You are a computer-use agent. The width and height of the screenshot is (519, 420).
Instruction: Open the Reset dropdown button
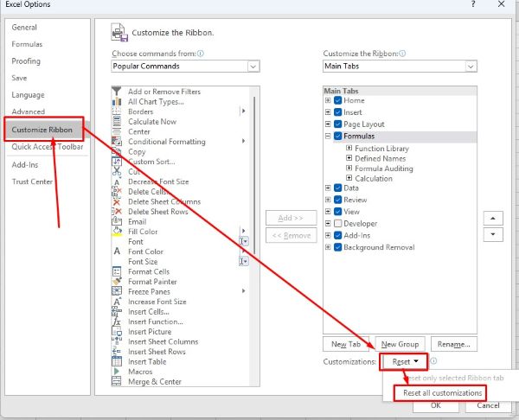coord(406,362)
